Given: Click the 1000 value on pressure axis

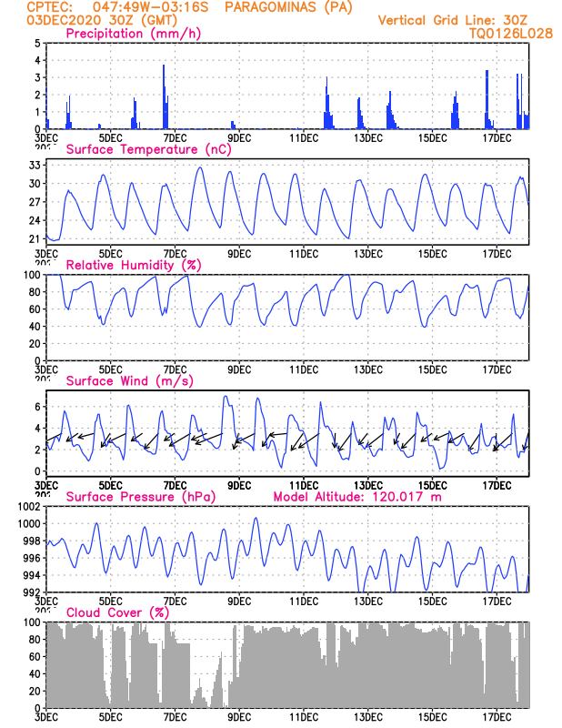Looking at the screenshot, I should 30,524.
